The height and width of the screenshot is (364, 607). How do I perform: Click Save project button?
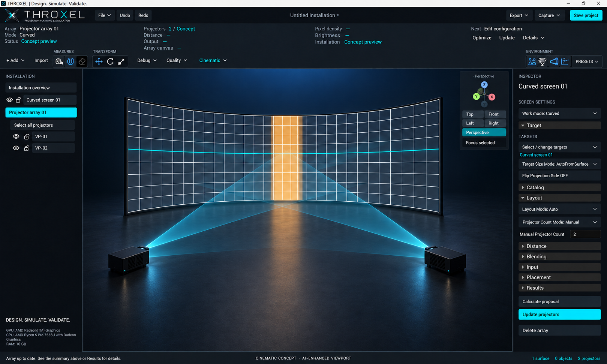tap(586, 15)
